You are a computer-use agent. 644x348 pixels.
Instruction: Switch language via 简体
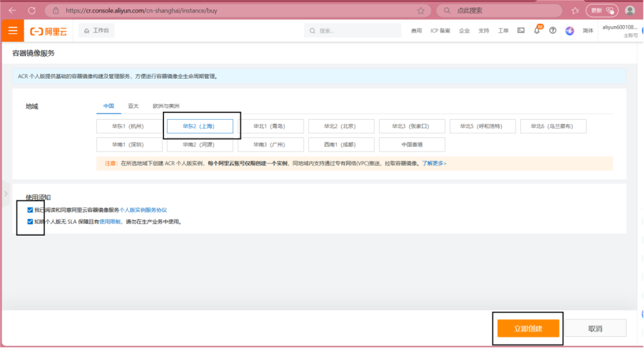588,31
